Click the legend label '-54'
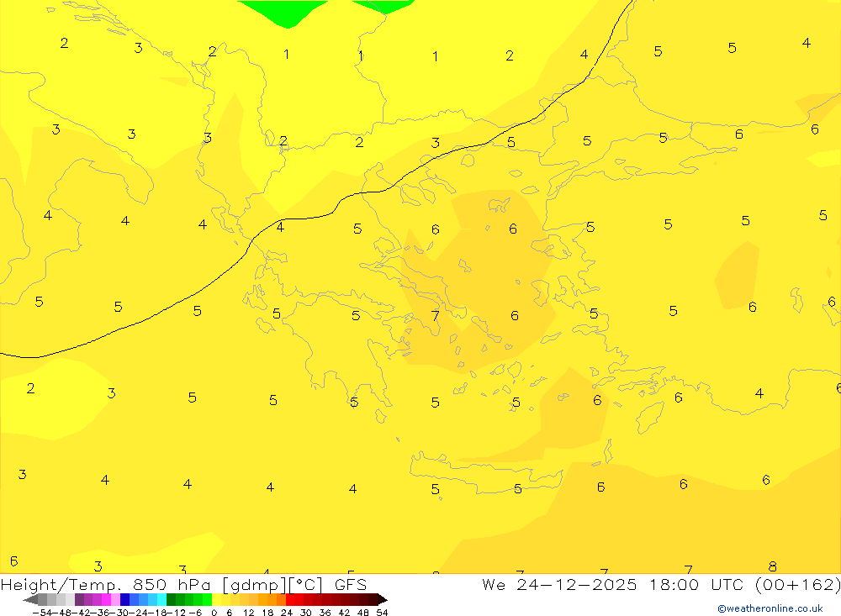 [x=42, y=613]
